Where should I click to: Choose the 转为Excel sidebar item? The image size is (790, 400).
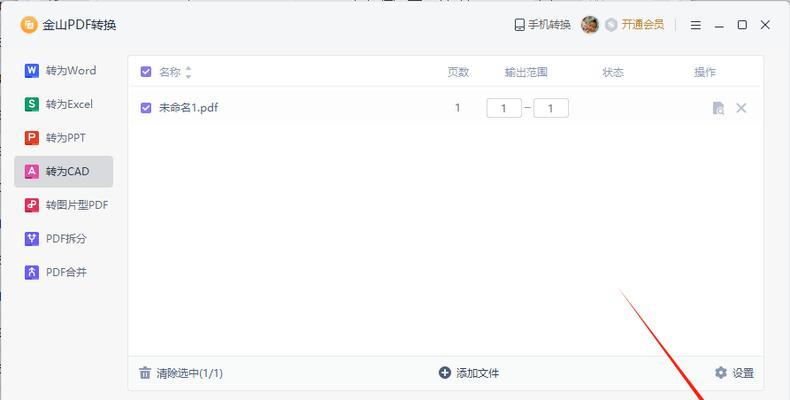click(63, 104)
